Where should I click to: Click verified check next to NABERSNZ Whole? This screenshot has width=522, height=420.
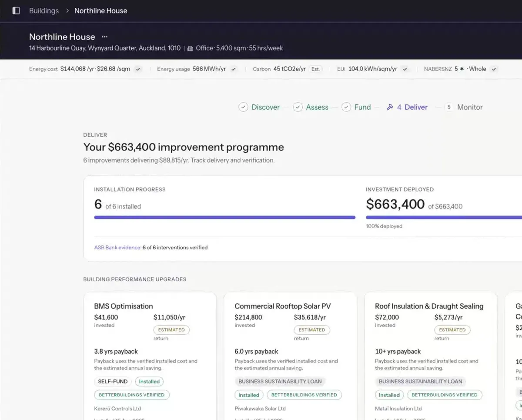[494, 69]
